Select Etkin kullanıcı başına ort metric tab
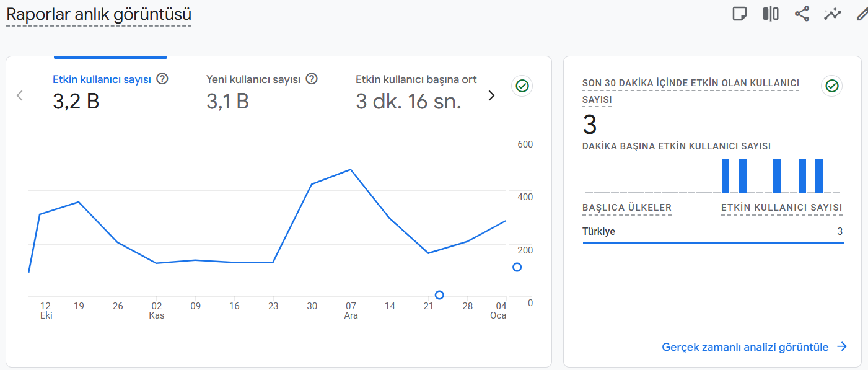 coord(416,92)
